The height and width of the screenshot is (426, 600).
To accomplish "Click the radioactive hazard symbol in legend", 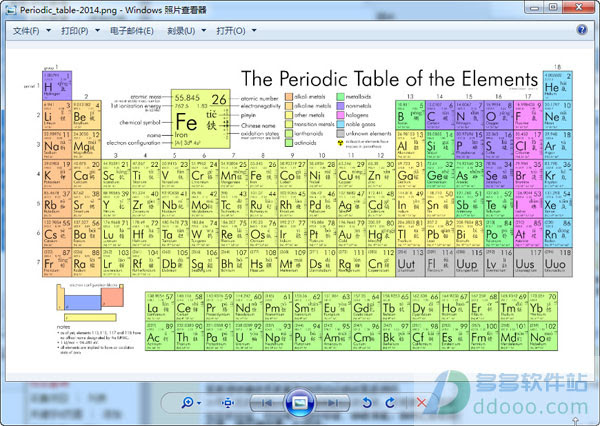I will click(340, 143).
